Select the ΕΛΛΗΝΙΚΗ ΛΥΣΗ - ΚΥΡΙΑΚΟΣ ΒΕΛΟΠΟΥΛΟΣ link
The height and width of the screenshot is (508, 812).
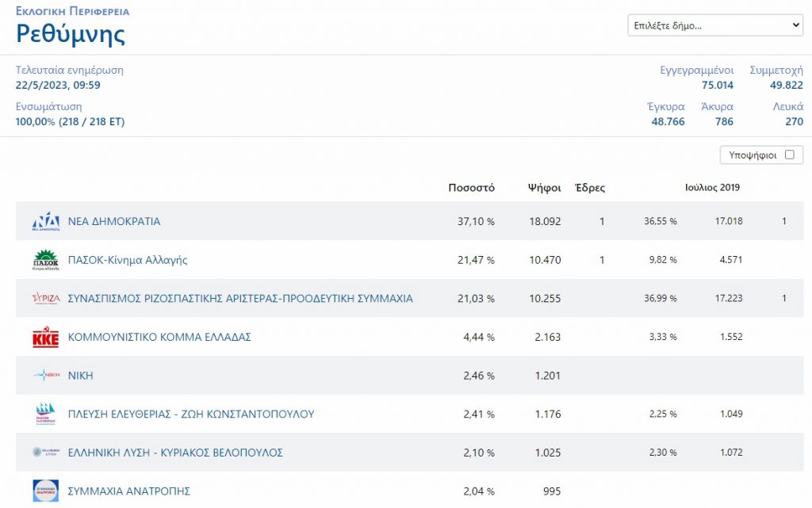(175, 453)
